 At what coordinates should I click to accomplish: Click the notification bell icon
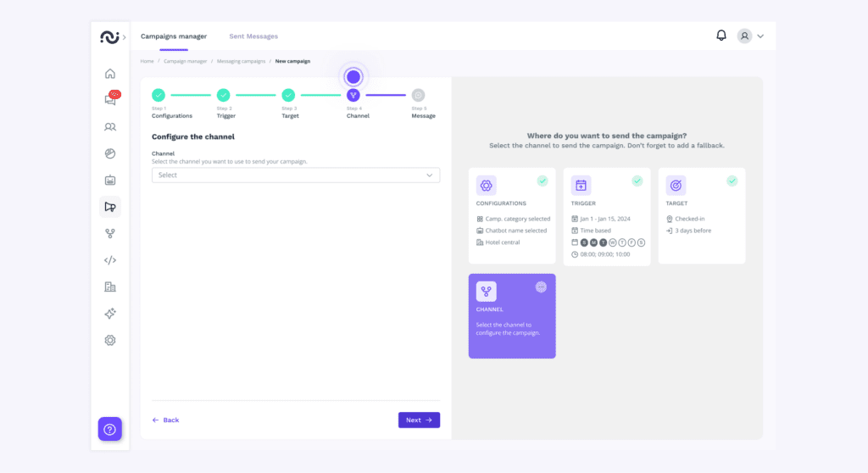pyautogui.click(x=721, y=36)
